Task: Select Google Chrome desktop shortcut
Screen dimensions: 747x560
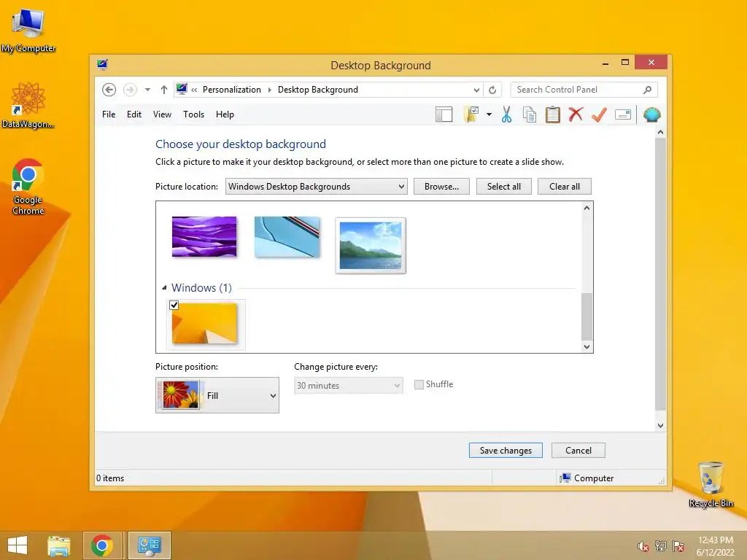Action: point(28,187)
